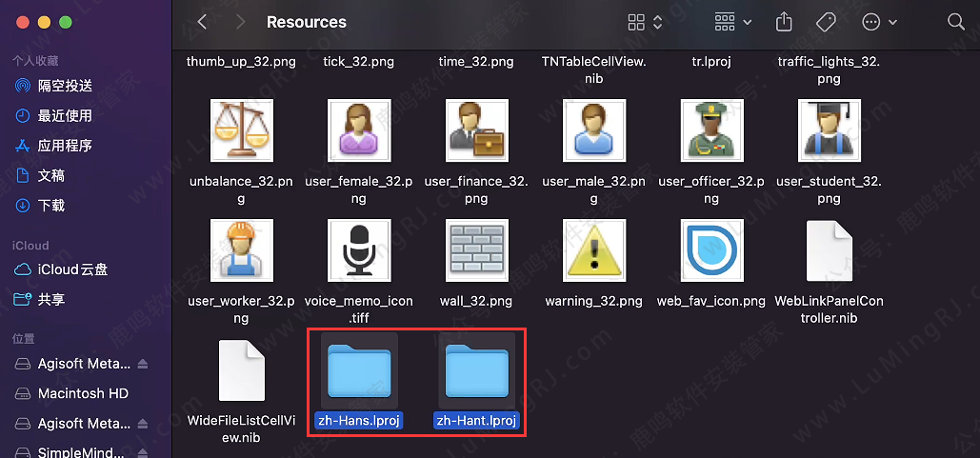Screen dimensions: 980x458
Task: Select the warning_32.png file icon
Action: 594,250
